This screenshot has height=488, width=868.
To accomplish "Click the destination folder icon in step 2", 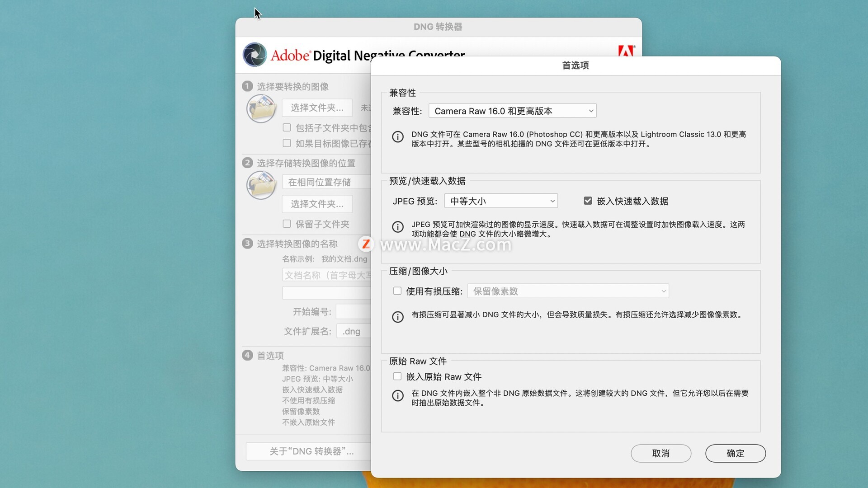I will (261, 185).
